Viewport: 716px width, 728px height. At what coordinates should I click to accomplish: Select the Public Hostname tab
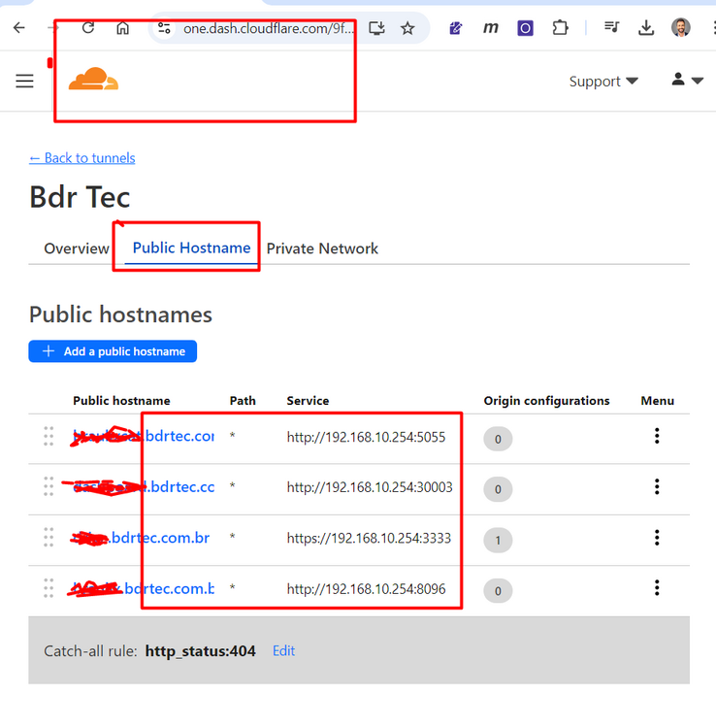coord(191,248)
